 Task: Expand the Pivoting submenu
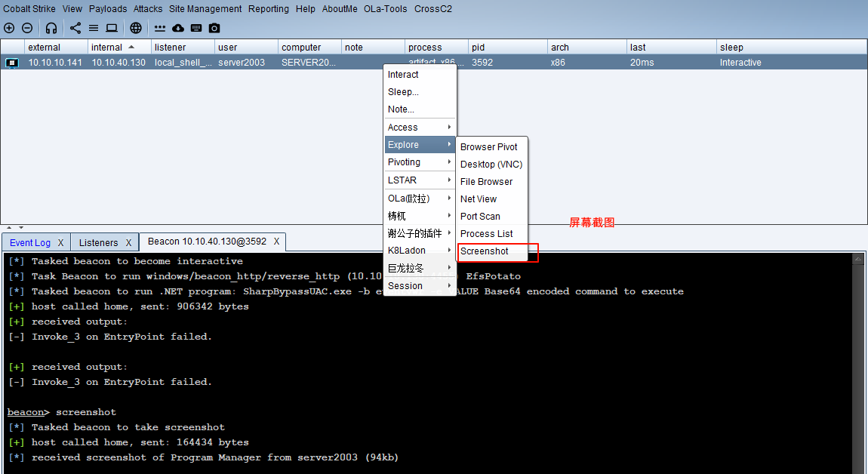[x=420, y=162]
